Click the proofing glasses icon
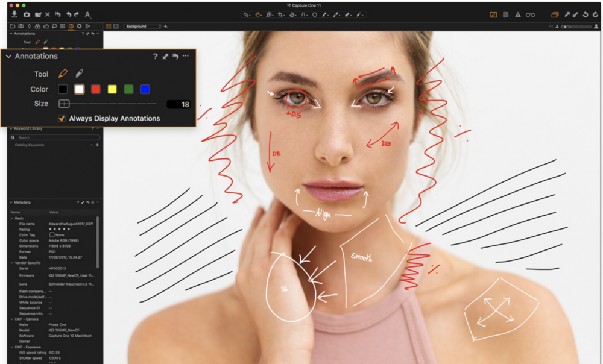Image resolution: width=603 pixels, height=364 pixels. point(530,14)
